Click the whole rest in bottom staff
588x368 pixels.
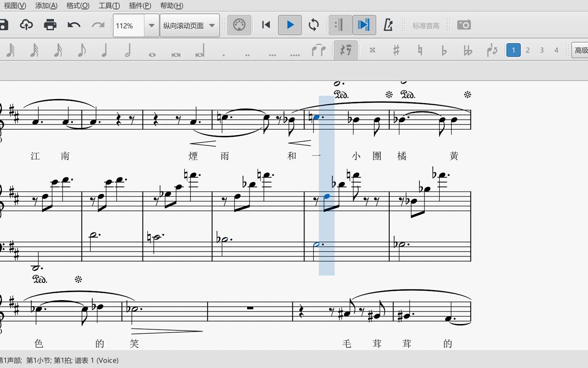coord(250,308)
